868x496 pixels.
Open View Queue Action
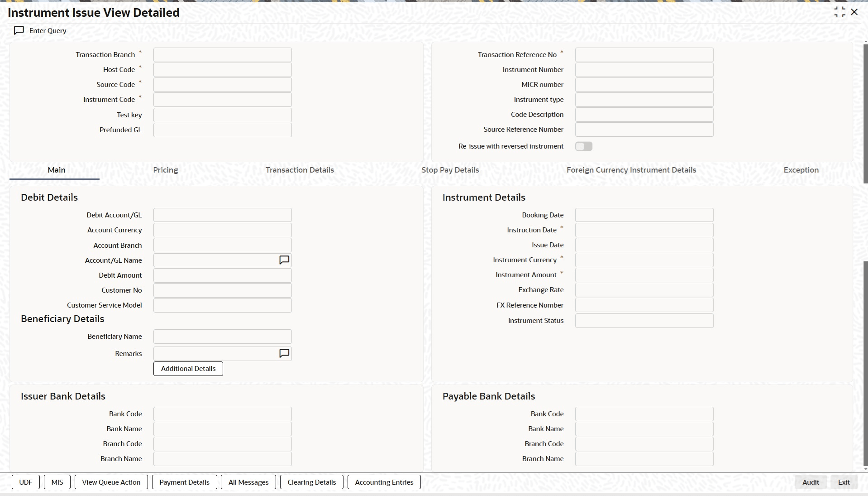tap(111, 482)
